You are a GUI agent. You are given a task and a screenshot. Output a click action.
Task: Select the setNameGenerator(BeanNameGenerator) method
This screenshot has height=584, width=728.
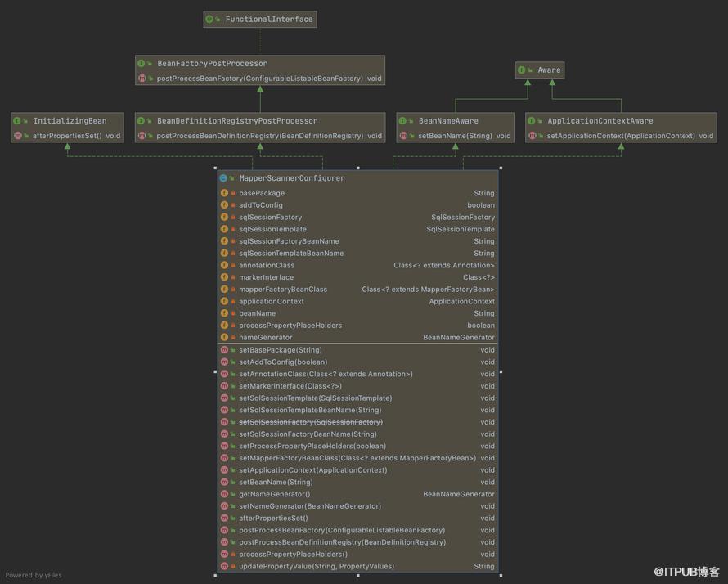tap(310, 506)
